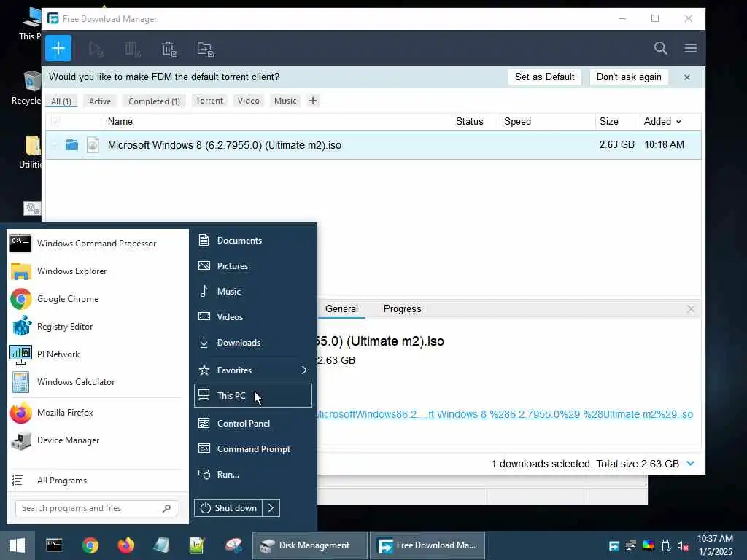Select the Torrent filter tab
The image size is (747, 560).
pyautogui.click(x=209, y=101)
